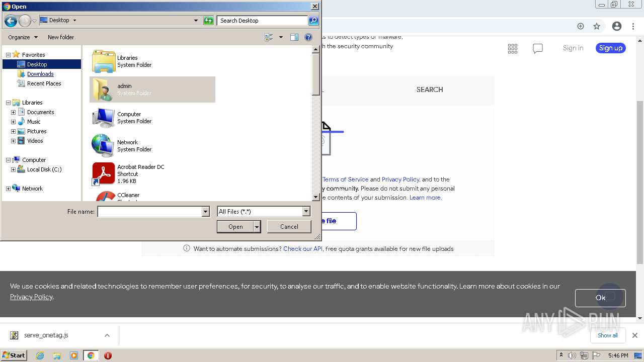Open the File name history dropdown arrow

coord(205,212)
